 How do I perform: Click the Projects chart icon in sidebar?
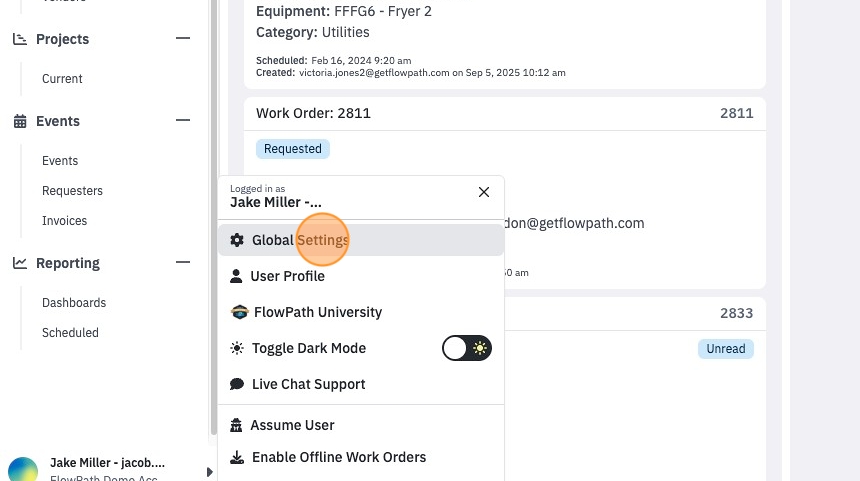coord(20,39)
